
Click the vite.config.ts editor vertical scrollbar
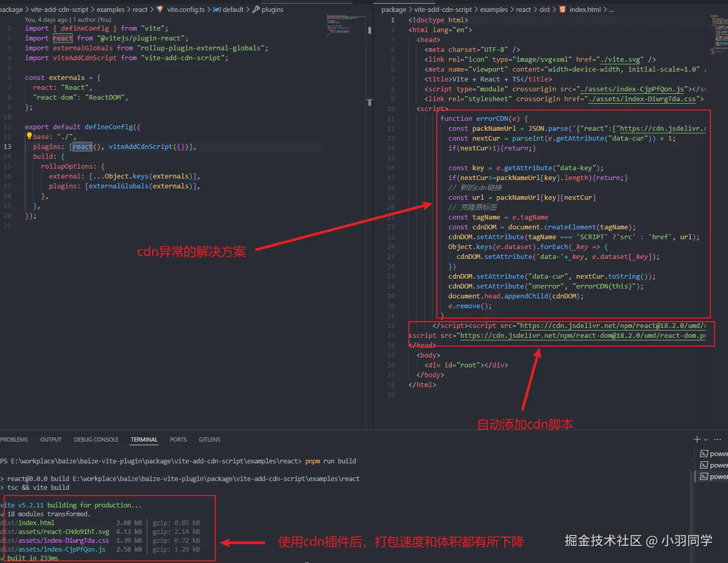[x=369, y=223]
